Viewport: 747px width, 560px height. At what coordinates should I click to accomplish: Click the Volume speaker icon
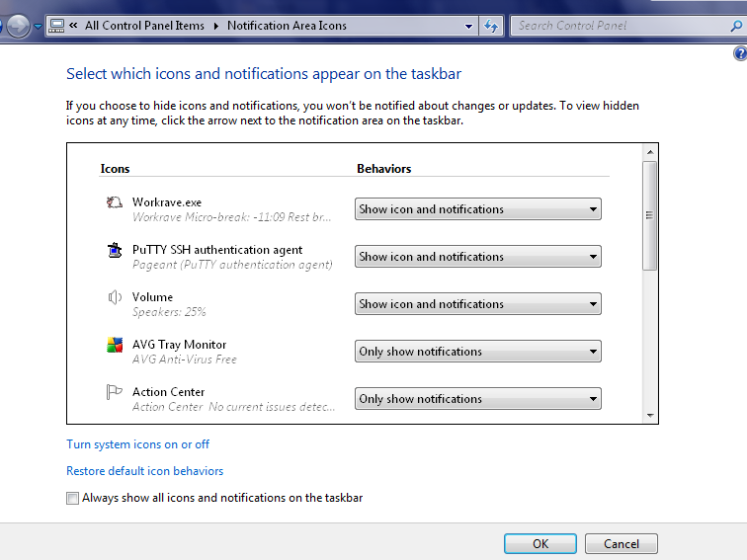point(114,297)
